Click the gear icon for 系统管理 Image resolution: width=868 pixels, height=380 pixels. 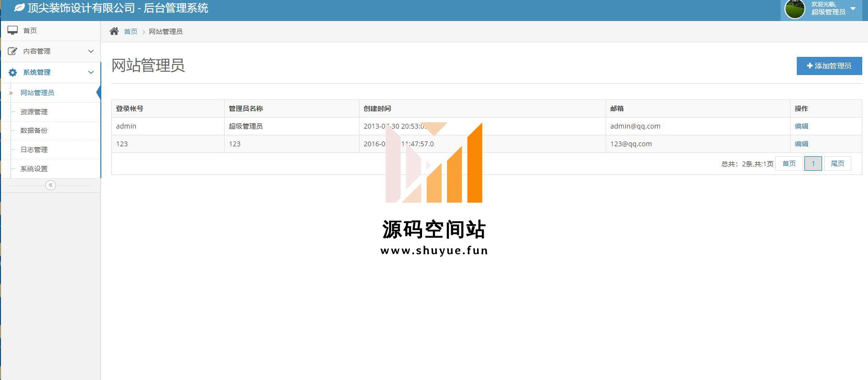(x=13, y=72)
